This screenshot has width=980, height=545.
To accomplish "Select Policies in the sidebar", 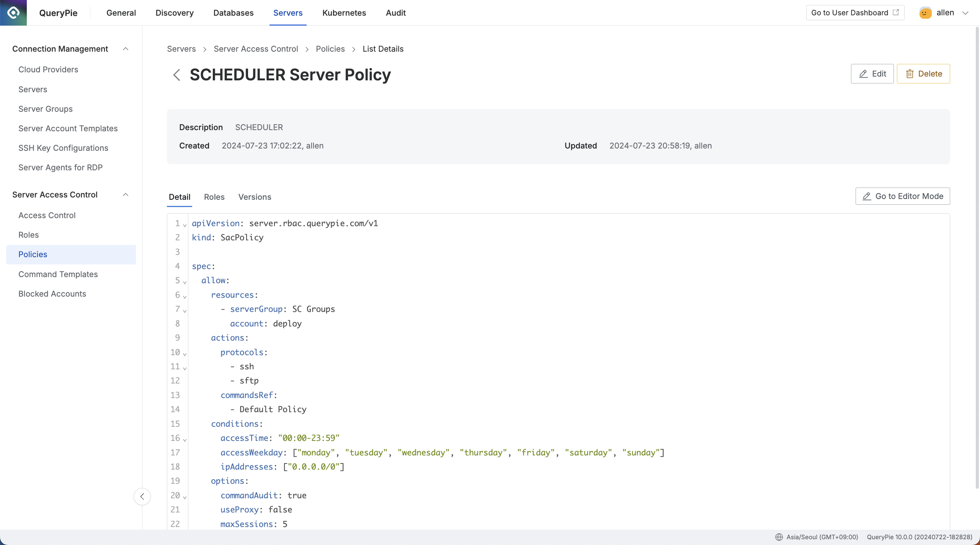I will (71, 255).
